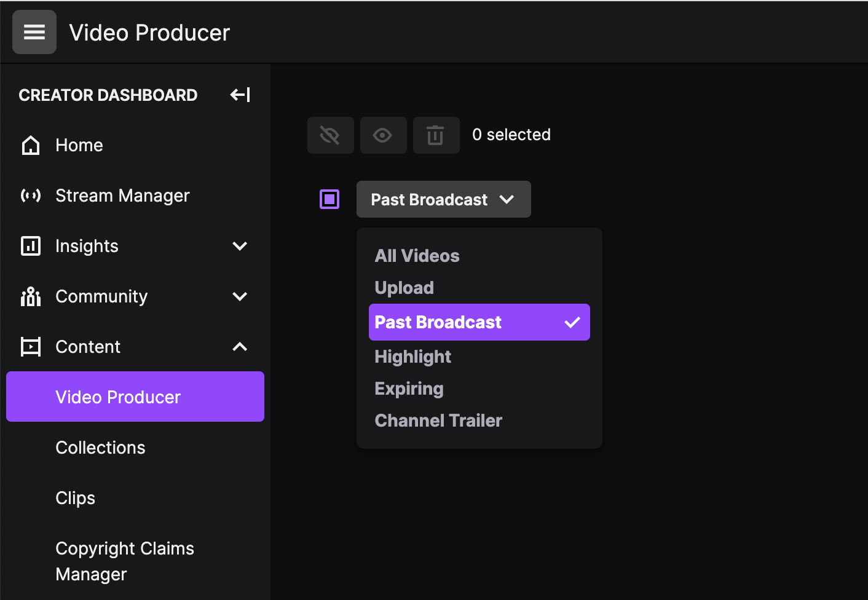This screenshot has height=600, width=868.
Task: Open Collections under Content
Action: click(101, 448)
